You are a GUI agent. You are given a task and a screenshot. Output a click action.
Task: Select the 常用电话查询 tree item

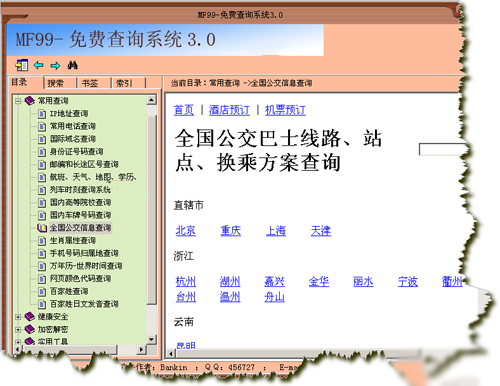73,127
